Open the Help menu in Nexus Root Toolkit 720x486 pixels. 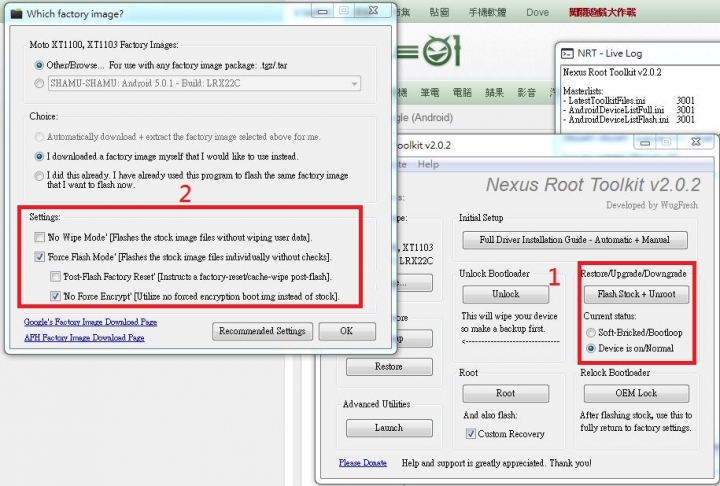click(428, 164)
